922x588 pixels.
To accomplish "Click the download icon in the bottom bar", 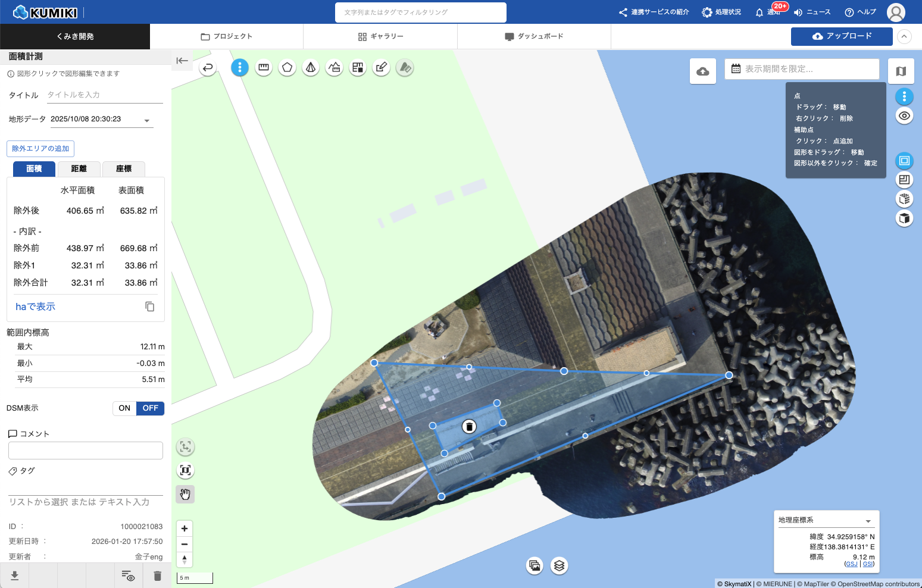I will pos(15,576).
